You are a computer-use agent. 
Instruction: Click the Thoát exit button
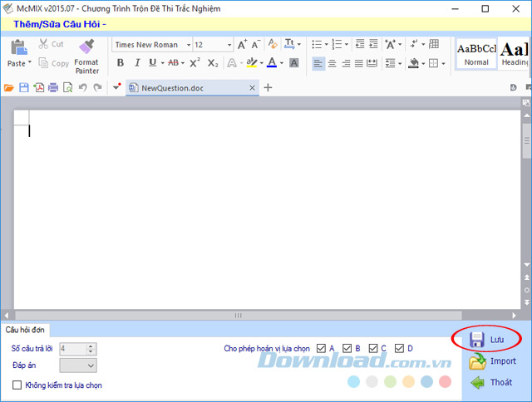click(491, 383)
